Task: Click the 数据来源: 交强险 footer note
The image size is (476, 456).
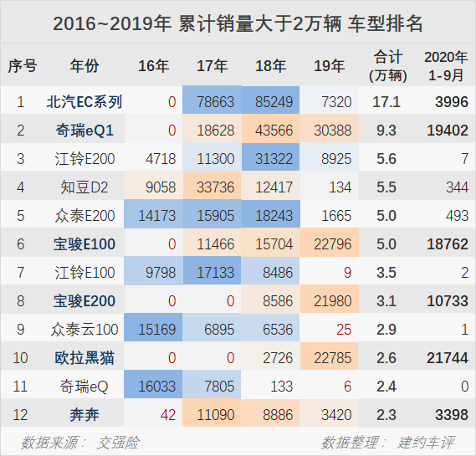Action: coord(80,443)
